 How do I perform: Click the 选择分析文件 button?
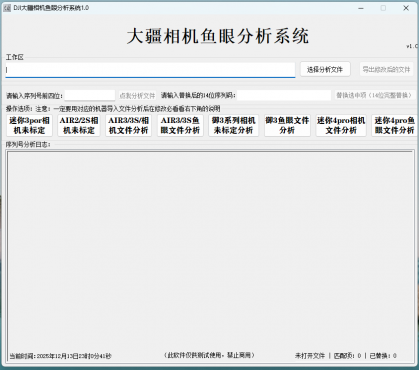click(x=325, y=69)
